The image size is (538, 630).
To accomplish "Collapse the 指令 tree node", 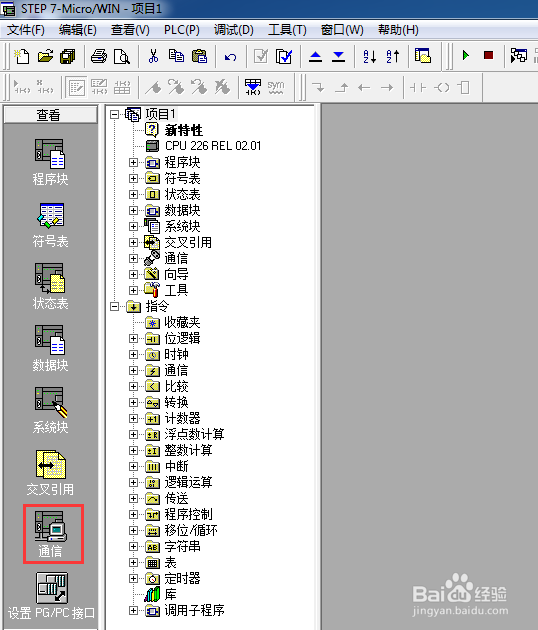I will pyautogui.click(x=115, y=307).
